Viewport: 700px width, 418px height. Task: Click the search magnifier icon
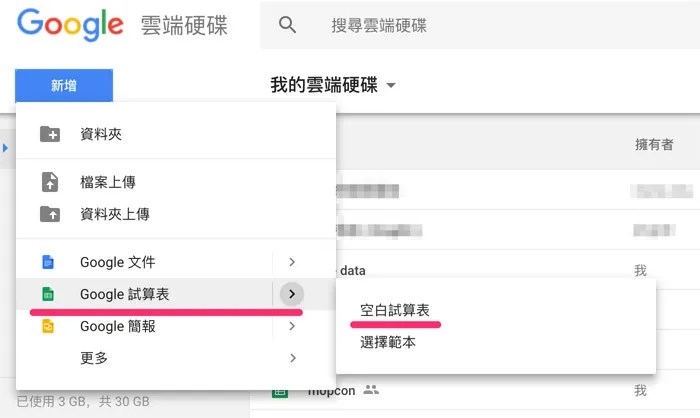[287, 25]
